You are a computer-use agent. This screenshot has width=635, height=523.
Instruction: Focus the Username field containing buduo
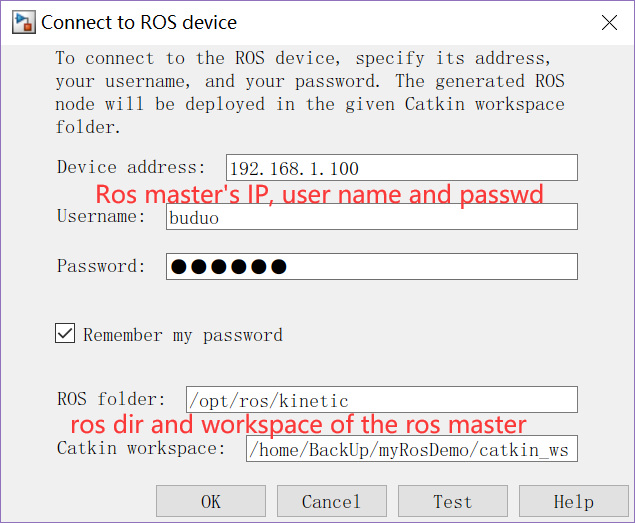click(372, 217)
